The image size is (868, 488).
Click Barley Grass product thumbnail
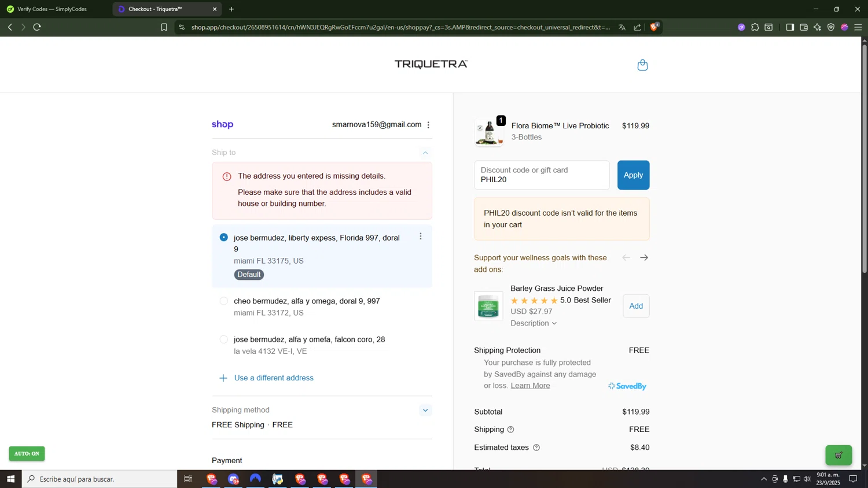(489, 306)
